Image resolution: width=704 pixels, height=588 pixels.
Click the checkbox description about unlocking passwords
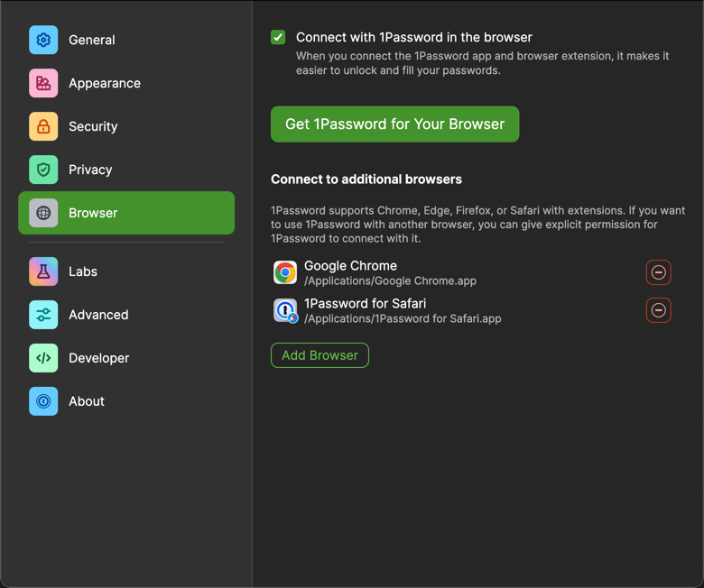click(482, 63)
